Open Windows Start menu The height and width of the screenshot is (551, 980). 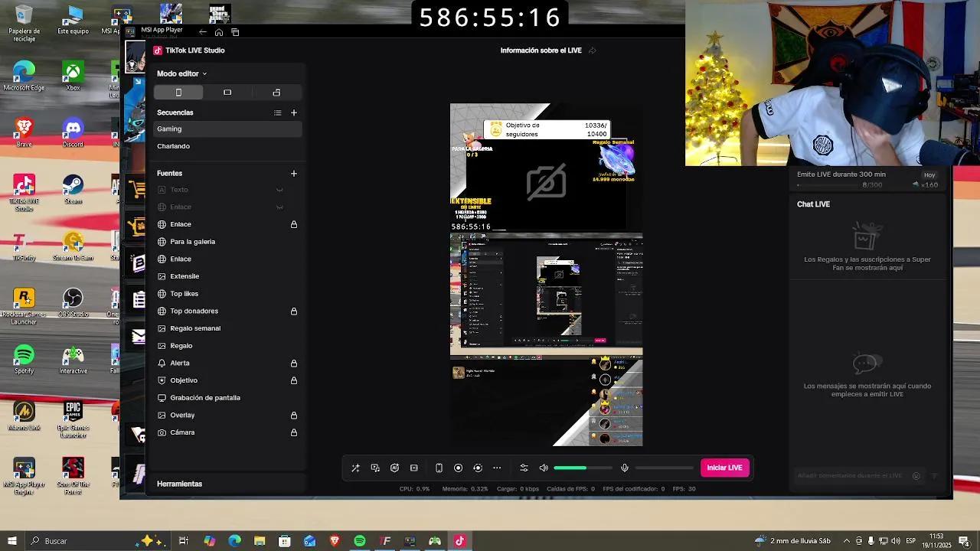tap(11, 541)
